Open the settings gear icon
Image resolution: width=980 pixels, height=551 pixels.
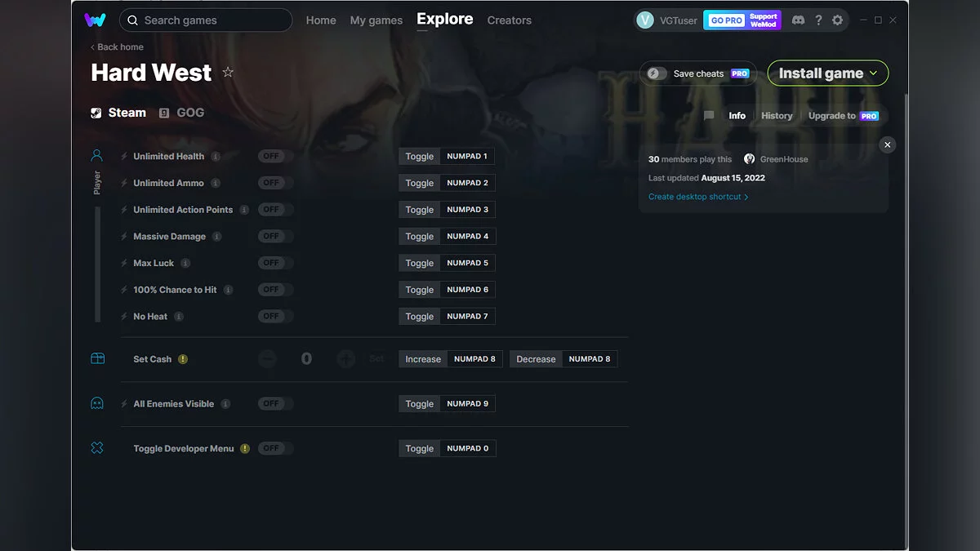click(x=837, y=20)
